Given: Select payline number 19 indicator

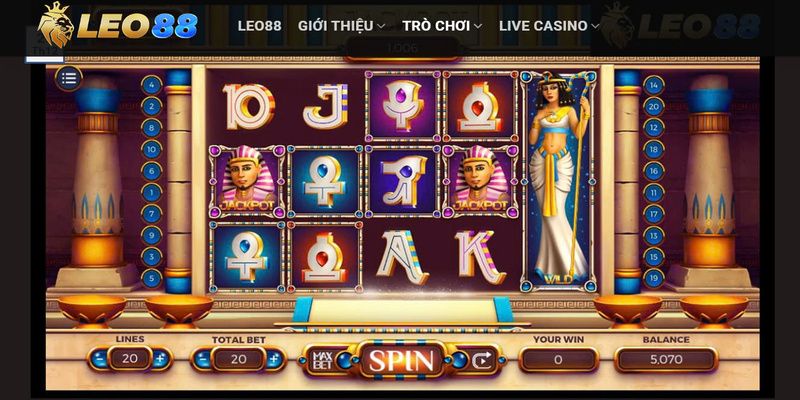Looking at the screenshot, I should (654, 278).
